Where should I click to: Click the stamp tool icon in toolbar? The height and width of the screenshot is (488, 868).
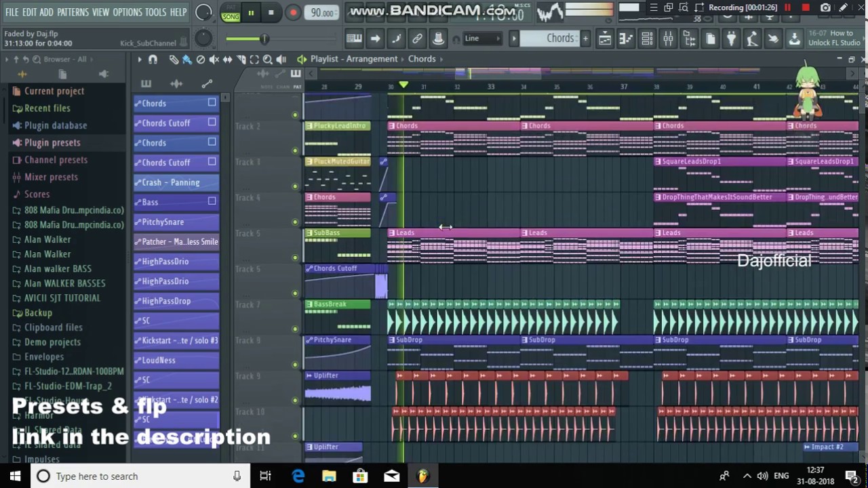coord(438,39)
